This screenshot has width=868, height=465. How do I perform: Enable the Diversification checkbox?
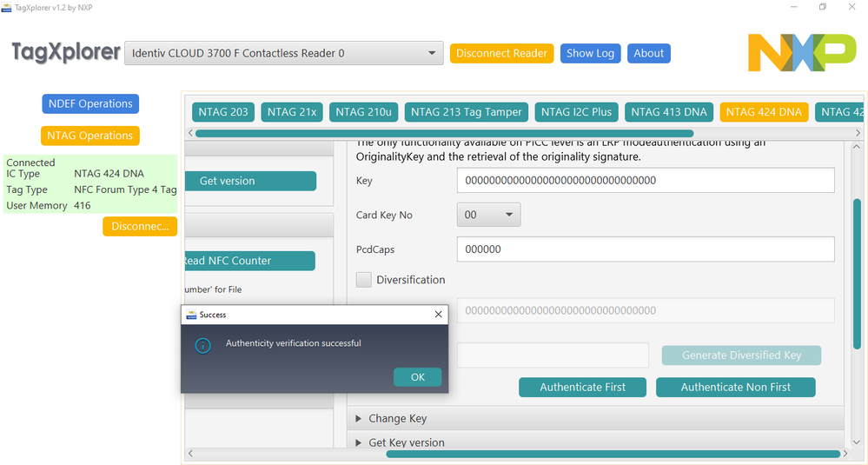[364, 280]
